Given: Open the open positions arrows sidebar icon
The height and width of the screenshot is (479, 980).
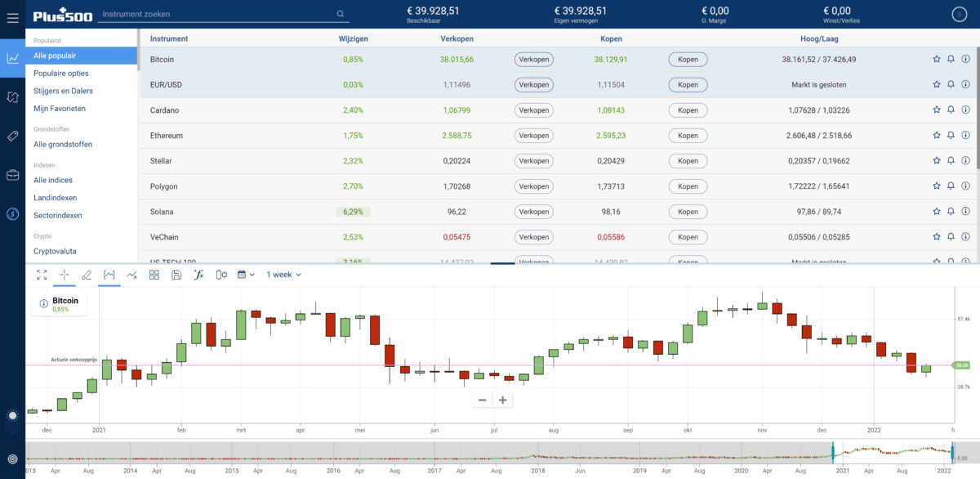Looking at the screenshot, I should (x=12, y=97).
